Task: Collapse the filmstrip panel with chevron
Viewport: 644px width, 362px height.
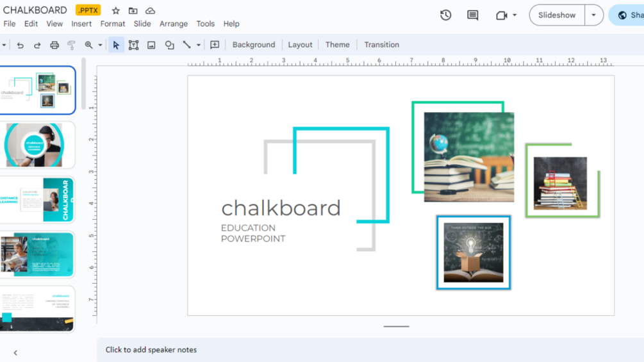Action: (x=15, y=352)
